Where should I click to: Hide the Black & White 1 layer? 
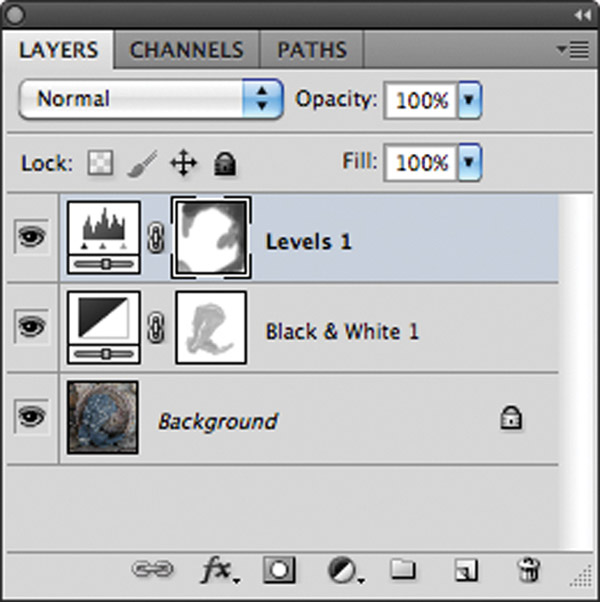coord(32,326)
